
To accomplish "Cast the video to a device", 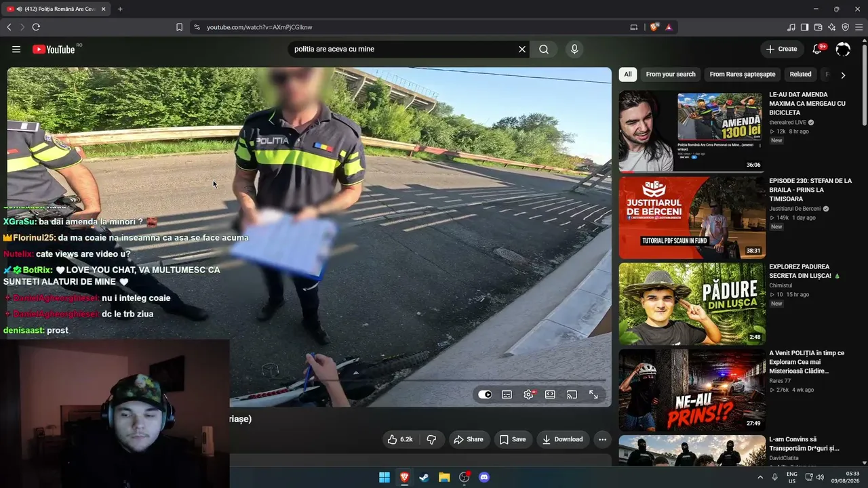I will coord(572,394).
